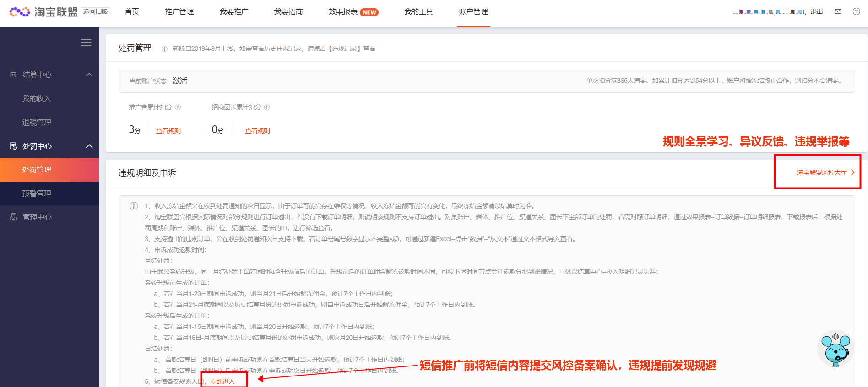The image size is (868, 387).
Task: Click 处罚中心 sidebar section label
Action: point(37,146)
